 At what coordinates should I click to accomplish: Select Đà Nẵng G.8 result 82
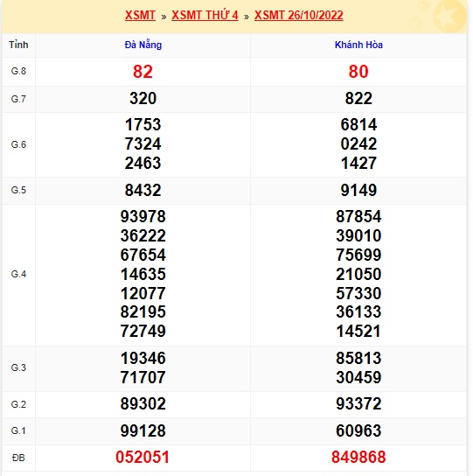coord(143,72)
